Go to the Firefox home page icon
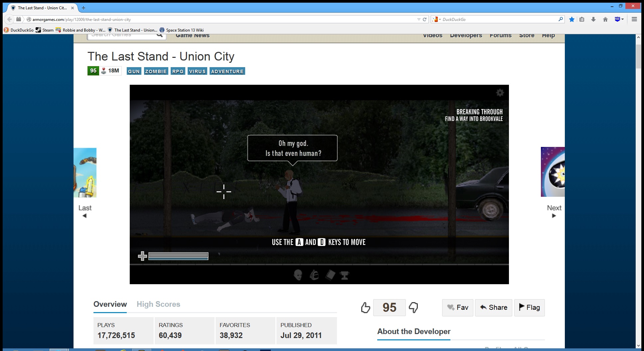 tap(605, 19)
